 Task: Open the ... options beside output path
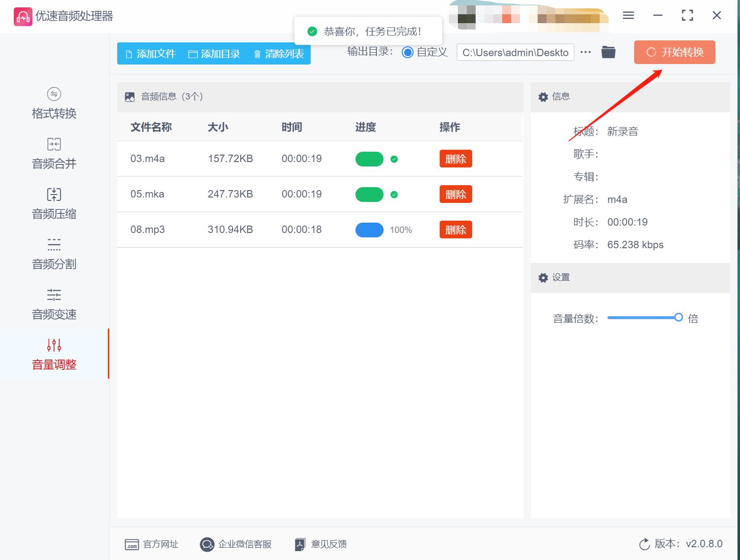pyautogui.click(x=585, y=51)
